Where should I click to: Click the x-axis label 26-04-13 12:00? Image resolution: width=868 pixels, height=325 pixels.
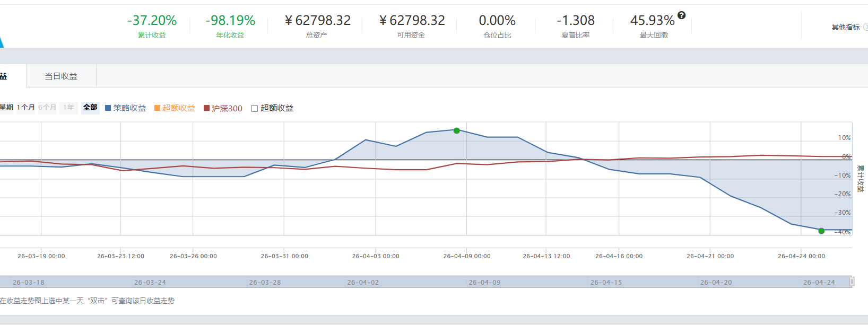[x=546, y=256]
